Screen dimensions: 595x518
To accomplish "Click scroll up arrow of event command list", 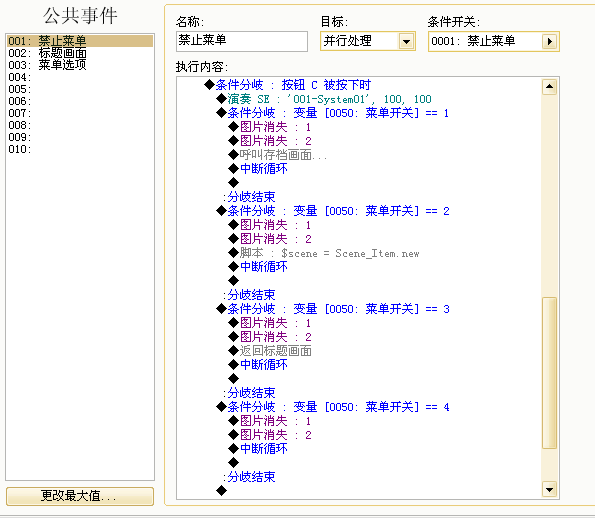I will click(549, 87).
